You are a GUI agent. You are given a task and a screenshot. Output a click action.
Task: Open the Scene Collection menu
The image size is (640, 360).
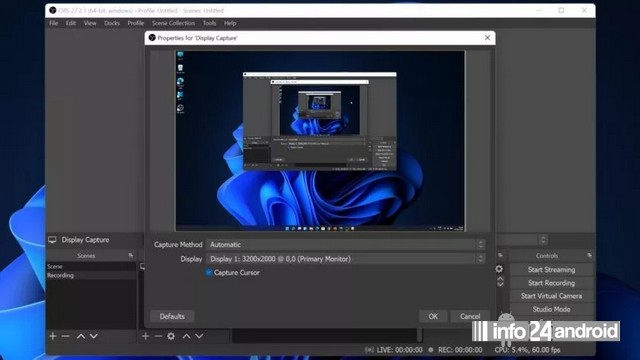pyautogui.click(x=173, y=23)
